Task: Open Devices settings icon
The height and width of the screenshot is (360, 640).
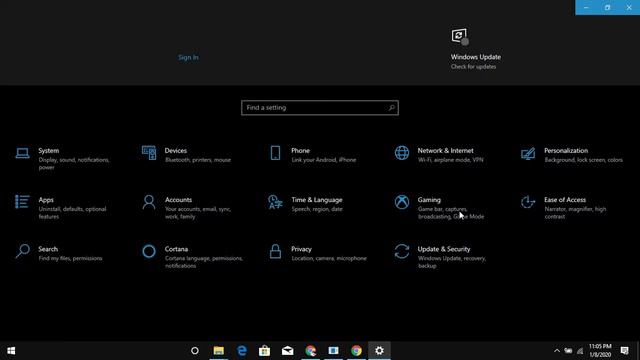Action: point(149,153)
